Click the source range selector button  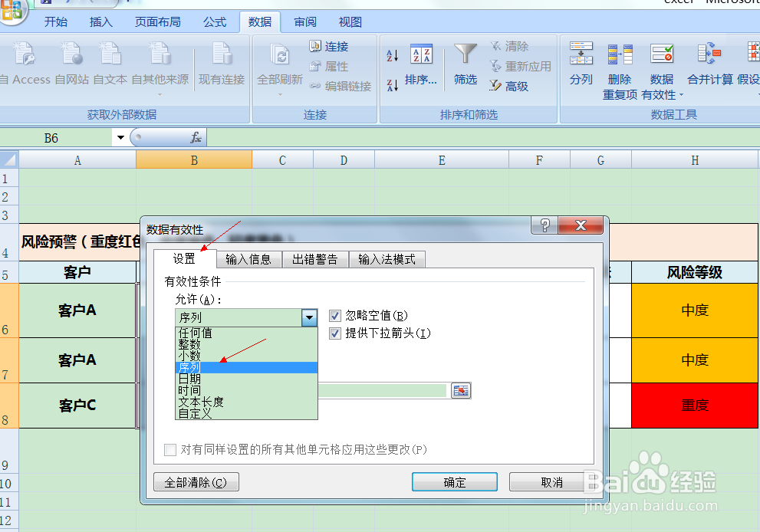[x=461, y=390]
